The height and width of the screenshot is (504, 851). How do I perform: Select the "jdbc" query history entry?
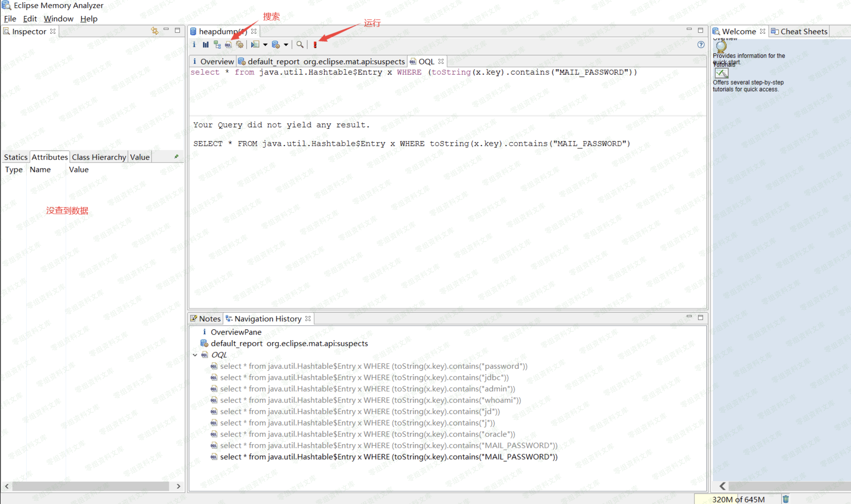(x=364, y=377)
